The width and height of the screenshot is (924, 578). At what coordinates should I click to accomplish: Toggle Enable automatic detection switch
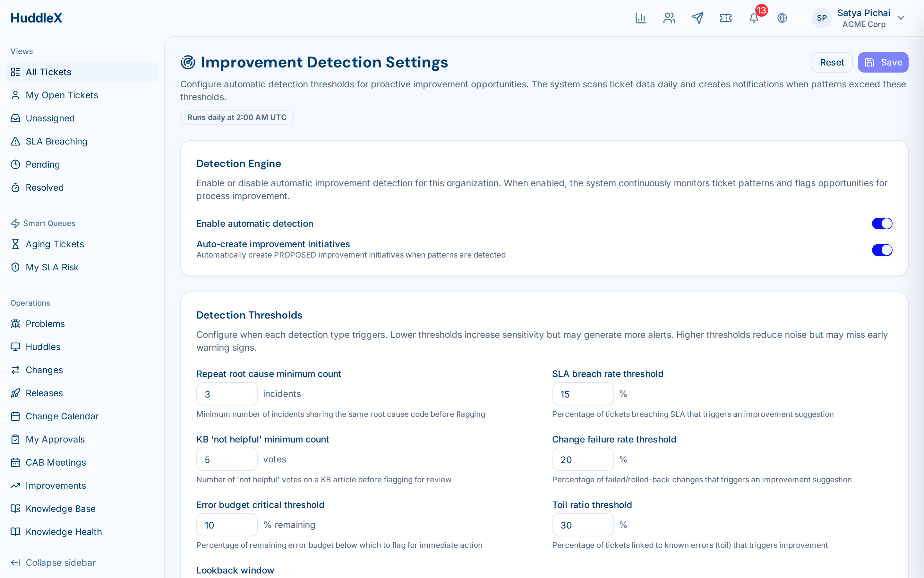pos(882,223)
